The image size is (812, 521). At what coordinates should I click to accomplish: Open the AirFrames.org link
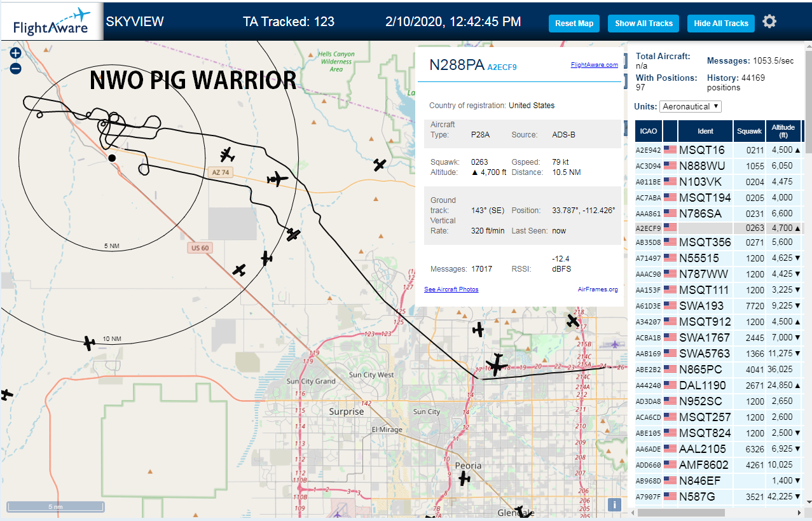pyautogui.click(x=598, y=289)
